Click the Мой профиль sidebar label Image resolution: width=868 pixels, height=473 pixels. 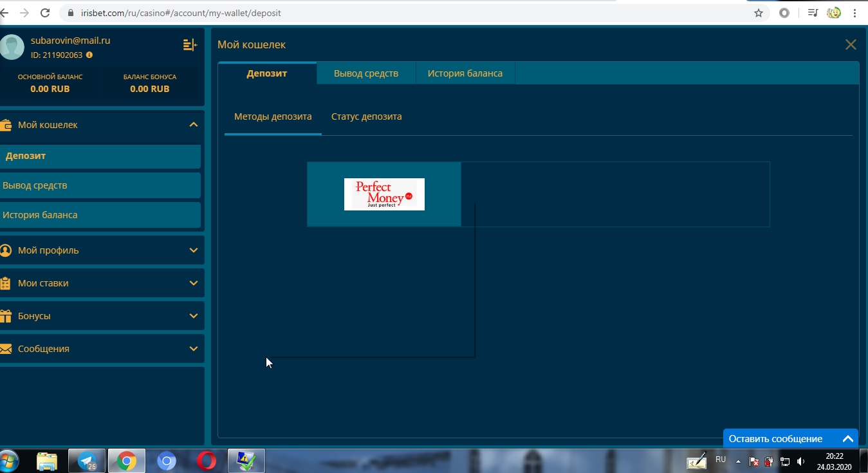[48, 250]
